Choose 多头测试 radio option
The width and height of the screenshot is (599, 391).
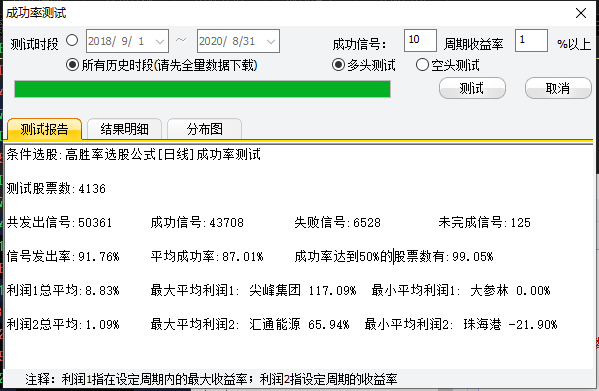(338, 65)
